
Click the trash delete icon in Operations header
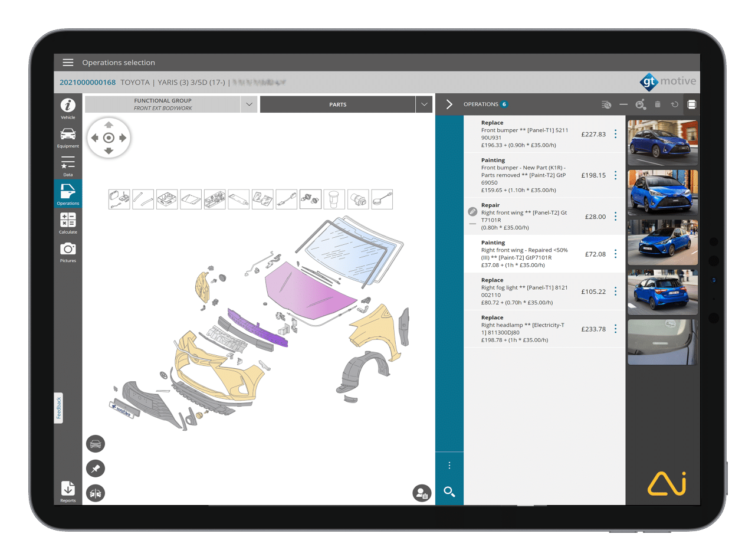658,104
